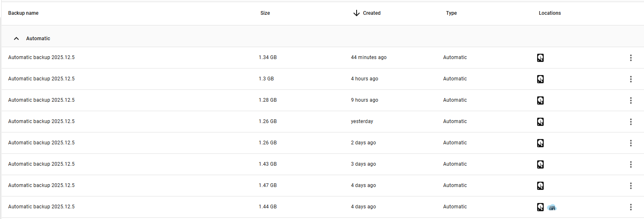Open backup created yesterday
Image resolution: width=644 pixels, height=219 pixels.
click(x=41, y=121)
